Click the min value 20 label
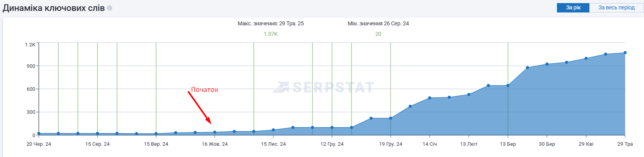This screenshot has width=644, height=157. point(378,34)
